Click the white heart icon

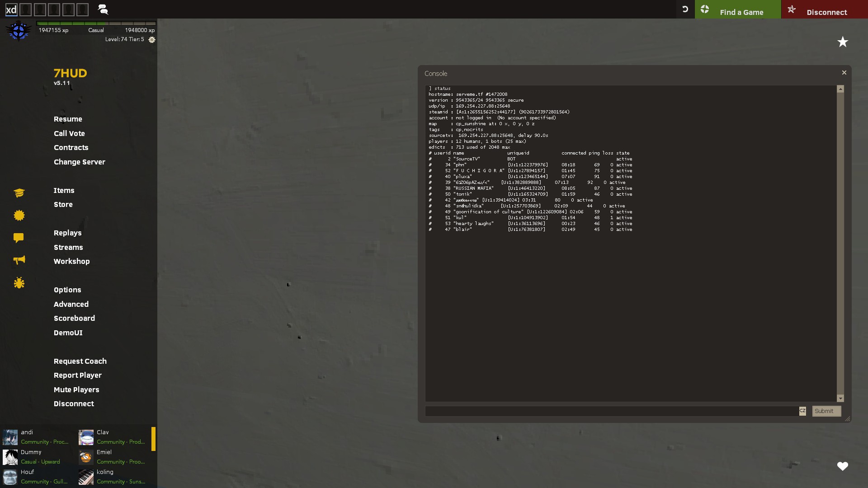(842, 466)
